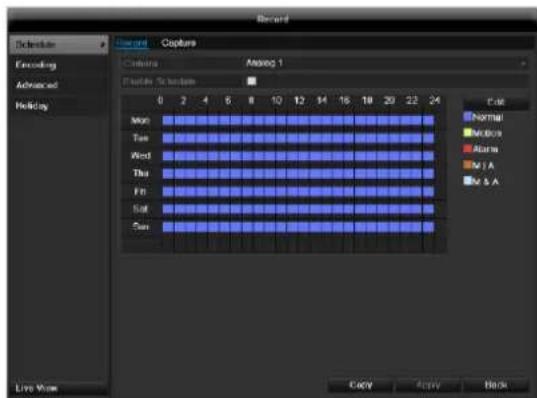Click the Apply button

tap(428, 385)
